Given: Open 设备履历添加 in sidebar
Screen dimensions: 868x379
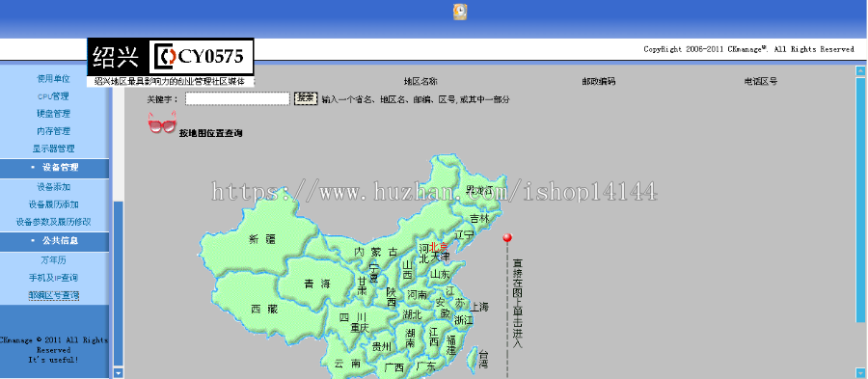Looking at the screenshot, I should (x=53, y=204).
